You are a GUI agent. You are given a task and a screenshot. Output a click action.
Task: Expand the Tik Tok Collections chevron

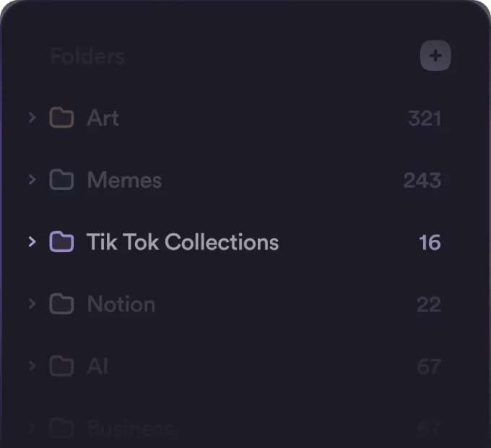32,241
